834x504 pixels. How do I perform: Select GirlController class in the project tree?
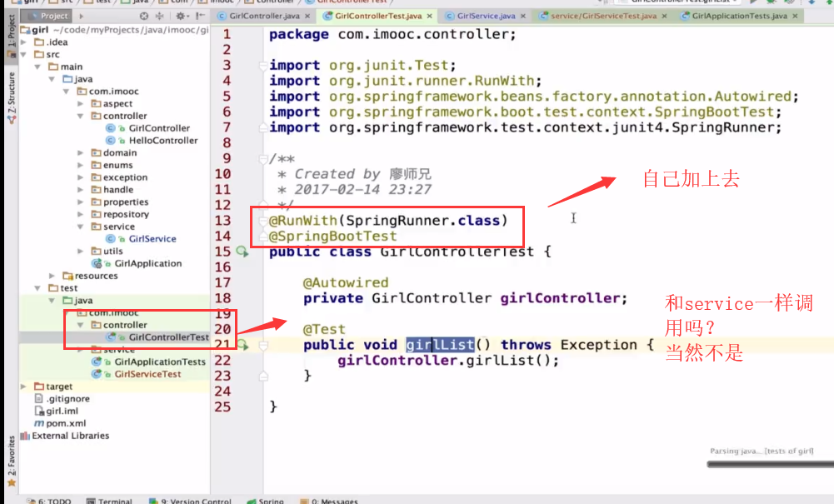coord(159,128)
